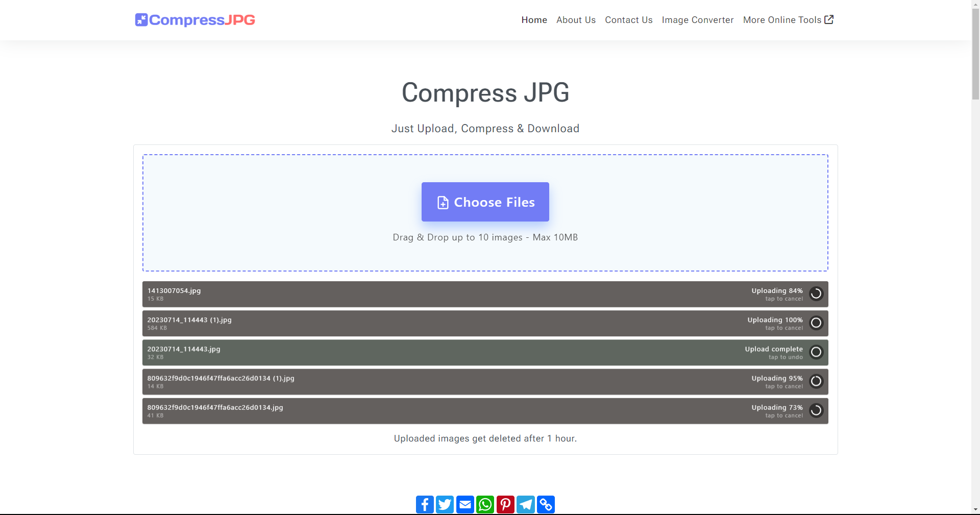Select file name 809632f9d0c1946f47ffa6acc26d0134.jpg
Viewport: 980px width, 515px height.
tap(215, 407)
